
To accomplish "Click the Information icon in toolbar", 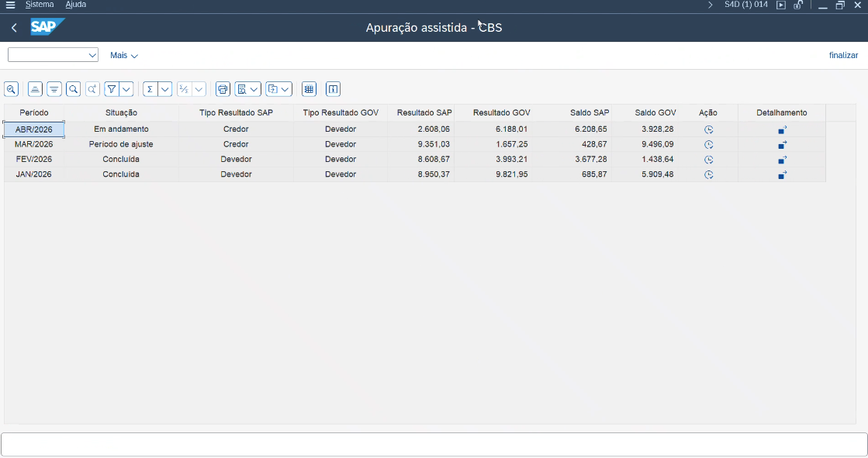I will click(x=333, y=89).
